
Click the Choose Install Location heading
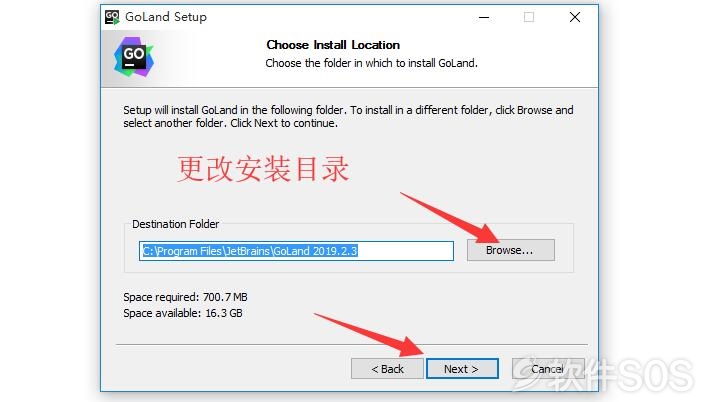coord(333,45)
